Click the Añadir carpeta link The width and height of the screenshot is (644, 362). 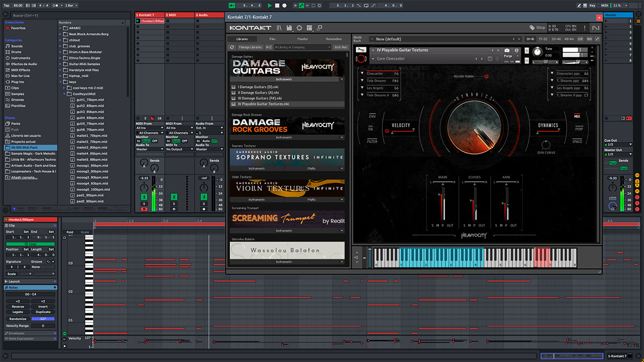point(24,177)
